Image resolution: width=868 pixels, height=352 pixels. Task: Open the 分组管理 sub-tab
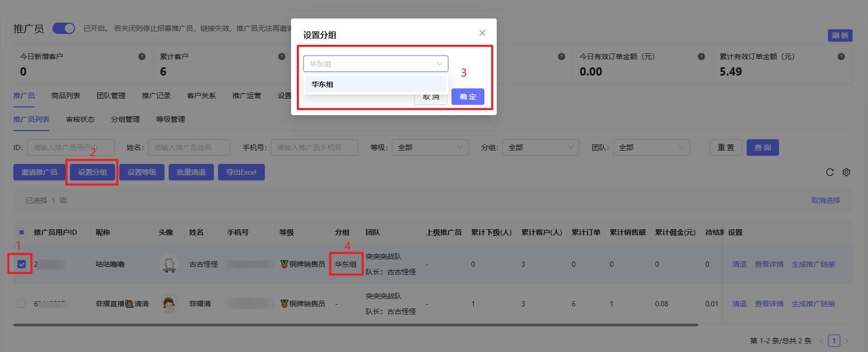pyautogui.click(x=125, y=119)
